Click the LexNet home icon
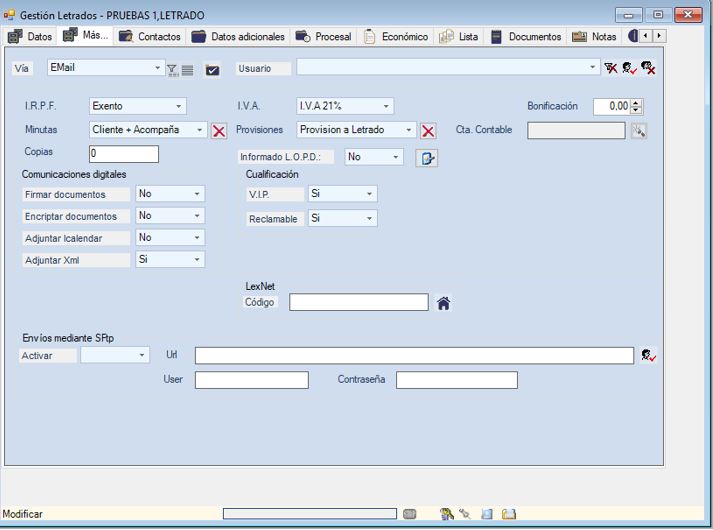The width and height of the screenshot is (713, 530). [x=443, y=303]
